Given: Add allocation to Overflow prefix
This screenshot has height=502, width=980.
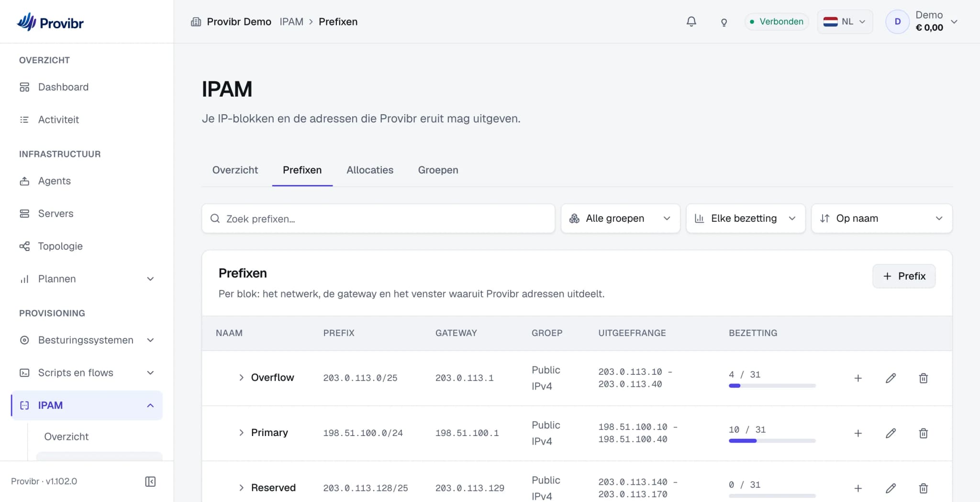Looking at the screenshot, I should click(x=858, y=378).
